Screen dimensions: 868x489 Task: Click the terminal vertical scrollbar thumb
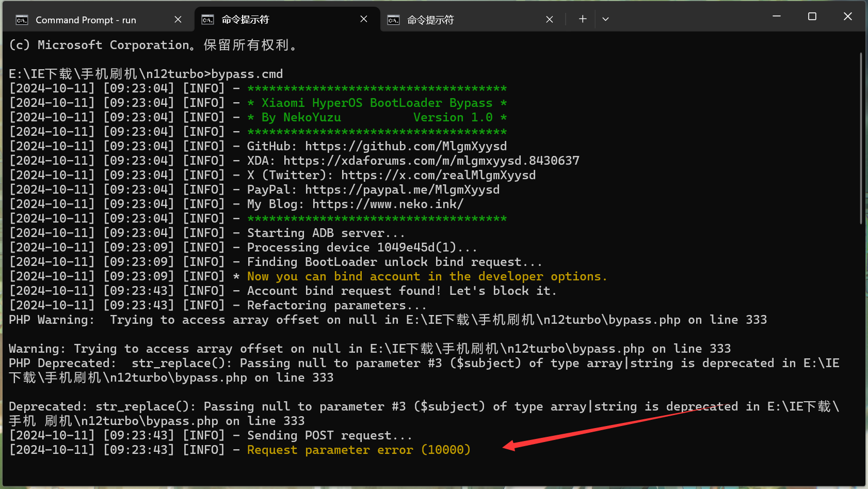click(x=861, y=138)
